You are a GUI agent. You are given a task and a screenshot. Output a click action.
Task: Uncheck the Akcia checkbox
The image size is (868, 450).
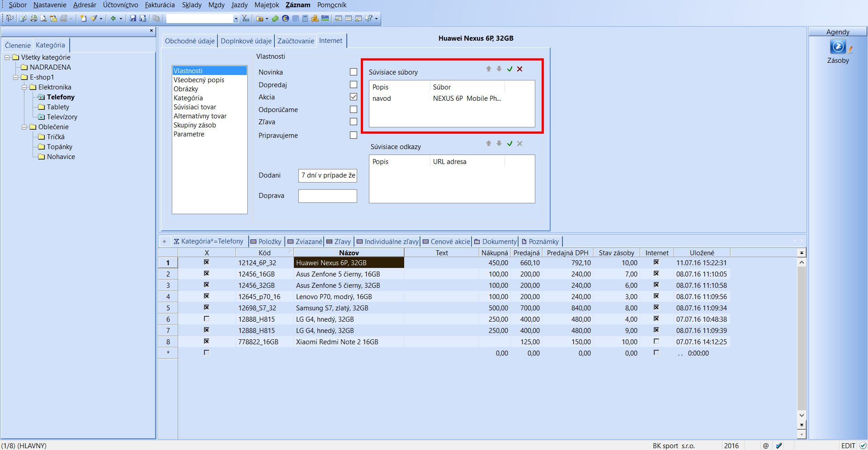tap(354, 97)
